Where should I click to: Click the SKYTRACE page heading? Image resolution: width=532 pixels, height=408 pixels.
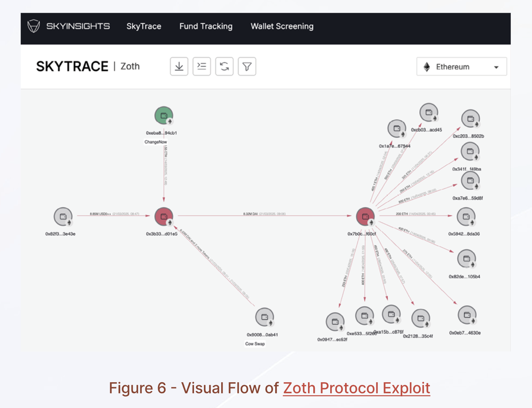(x=72, y=66)
